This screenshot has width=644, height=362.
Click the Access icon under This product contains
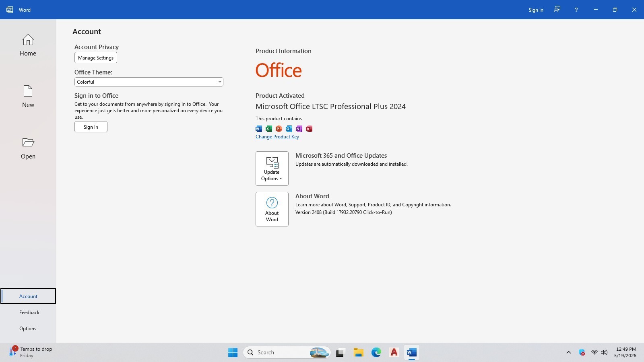point(309,129)
